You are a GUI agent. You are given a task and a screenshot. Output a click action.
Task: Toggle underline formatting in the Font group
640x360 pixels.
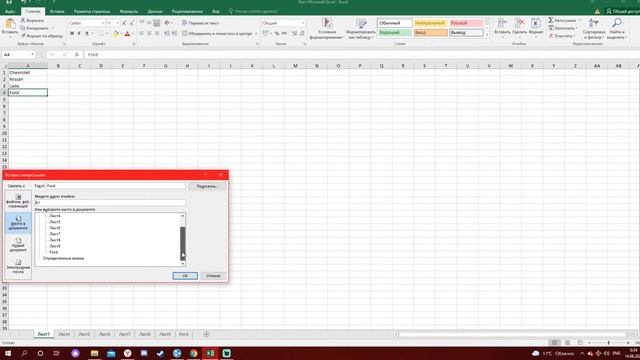pos(86,33)
